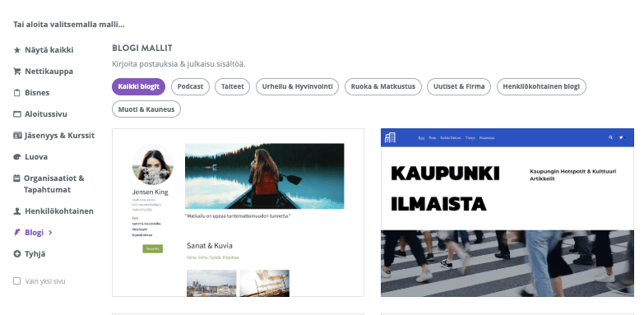The height and width of the screenshot is (315, 644).
Task: Click the feather icon beside Blogi
Action: pos(16,233)
